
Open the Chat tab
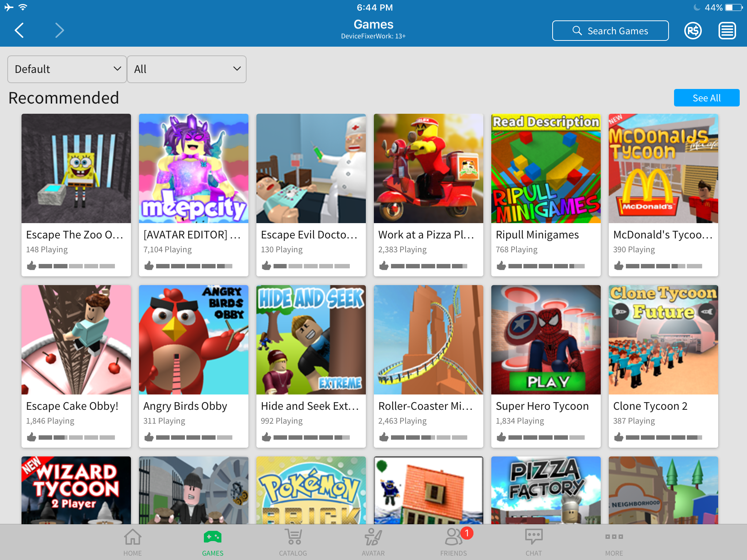pyautogui.click(x=534, y=542)
